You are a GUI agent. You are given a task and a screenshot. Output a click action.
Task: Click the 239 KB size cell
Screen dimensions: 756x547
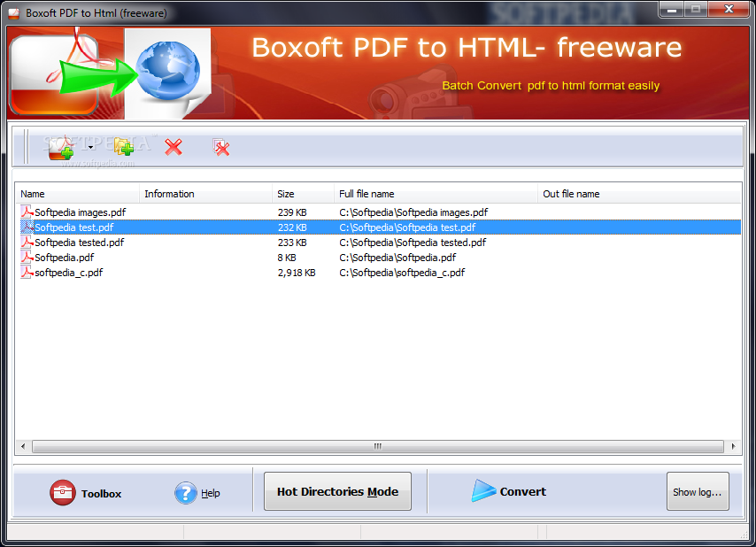click(x=292, y=212)
